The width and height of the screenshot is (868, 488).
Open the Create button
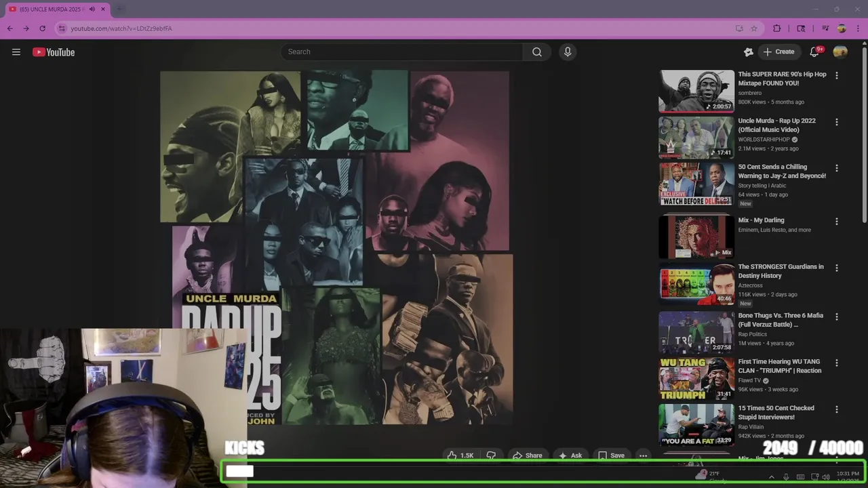click(778, 52)
